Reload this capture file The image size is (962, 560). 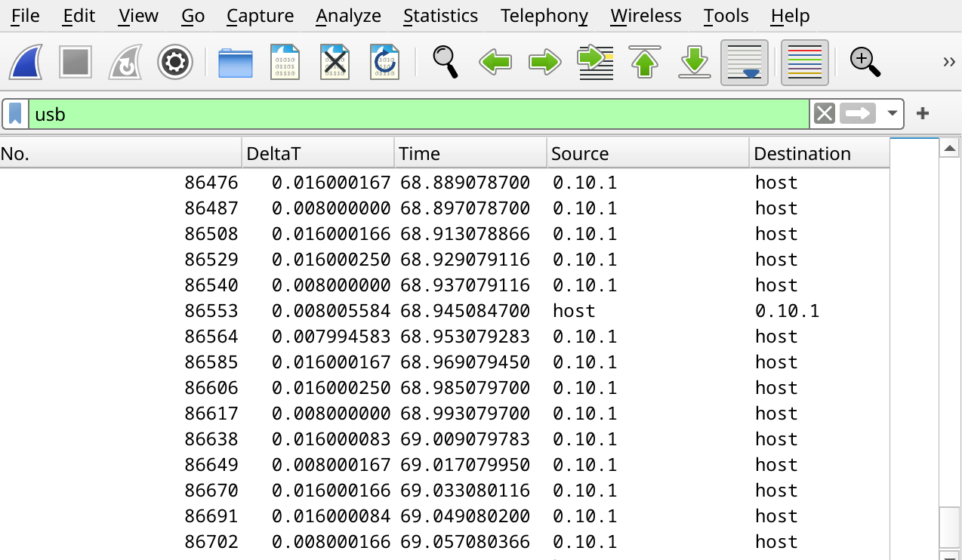tap(384, 63)
